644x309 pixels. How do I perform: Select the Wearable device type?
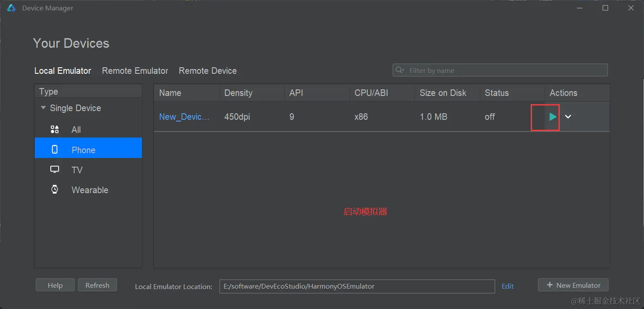pos(89,190)
